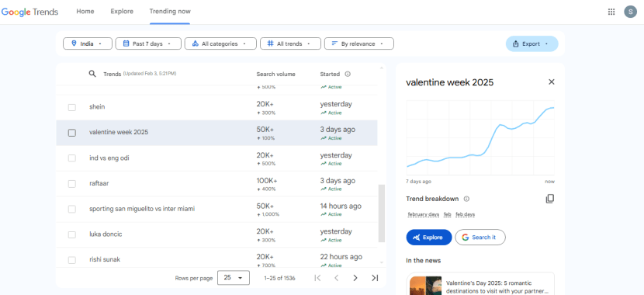Go to the Home tab
Viewport: 644px width, 295px height.
[85, 12]
